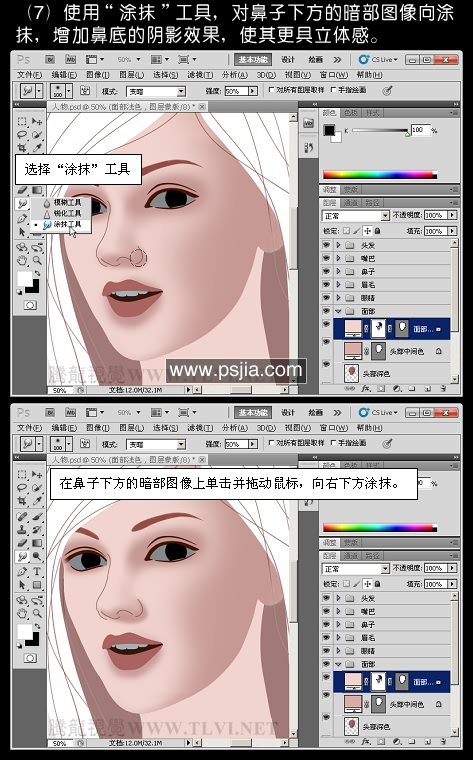
Task: Select the Clone Stamp tool
Action: click(22, 530)
